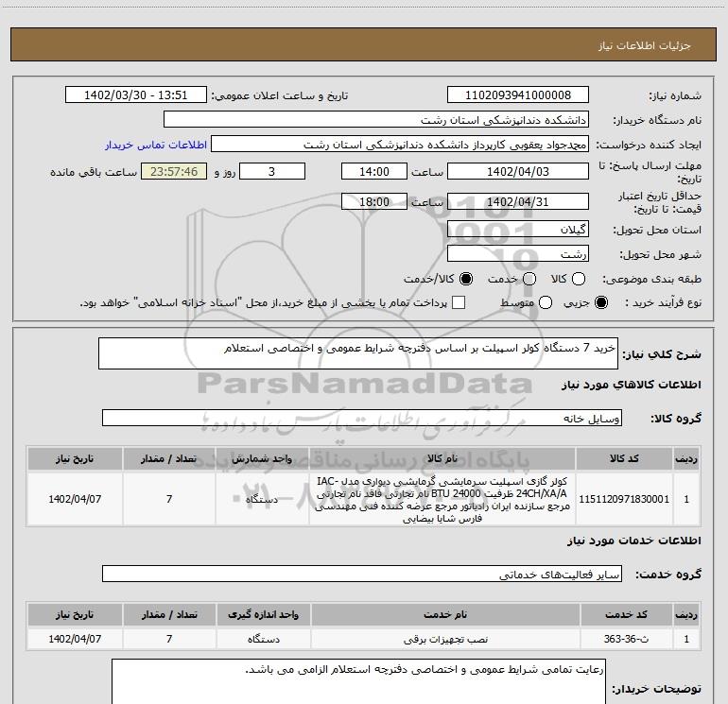Select the خدمت radio button
This screenshot has height=704, width=728.
(x=529, y=279)
